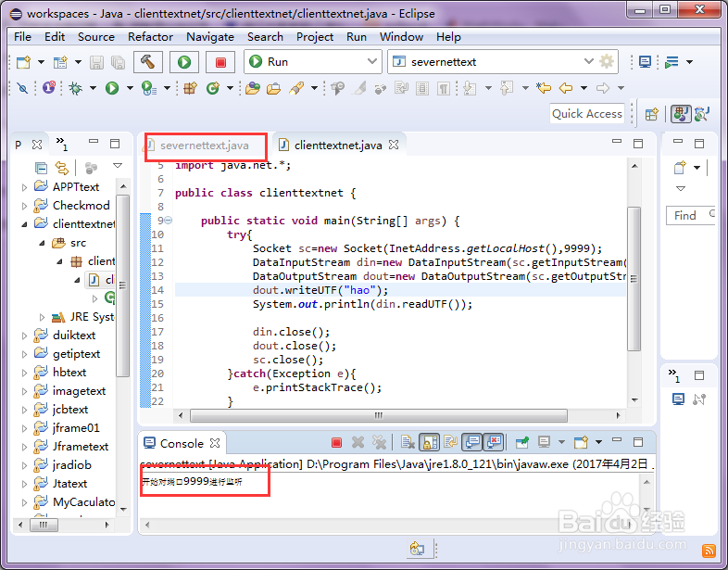The height and width of the screenshot is (570, 728).
Task: Toggle Word Wrap in Console
Action: coord(450,442)
